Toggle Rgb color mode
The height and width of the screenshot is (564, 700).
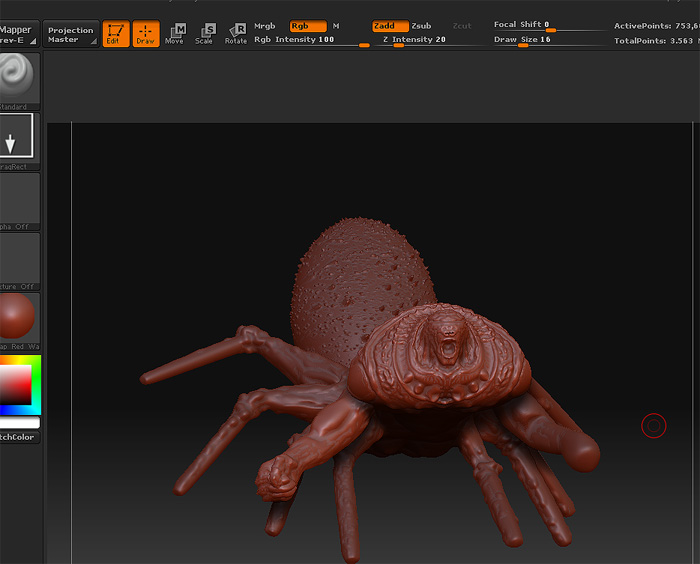click(307, 26)
